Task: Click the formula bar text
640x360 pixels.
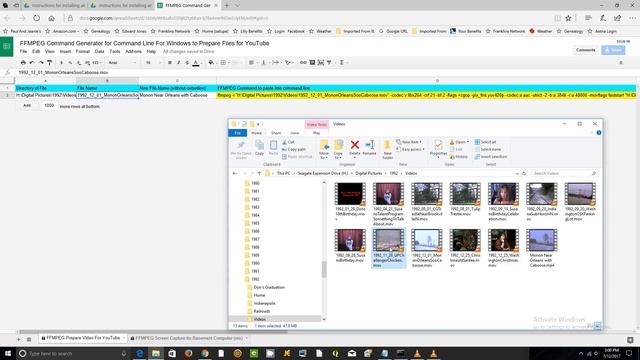Action: (x=63, y=72)
